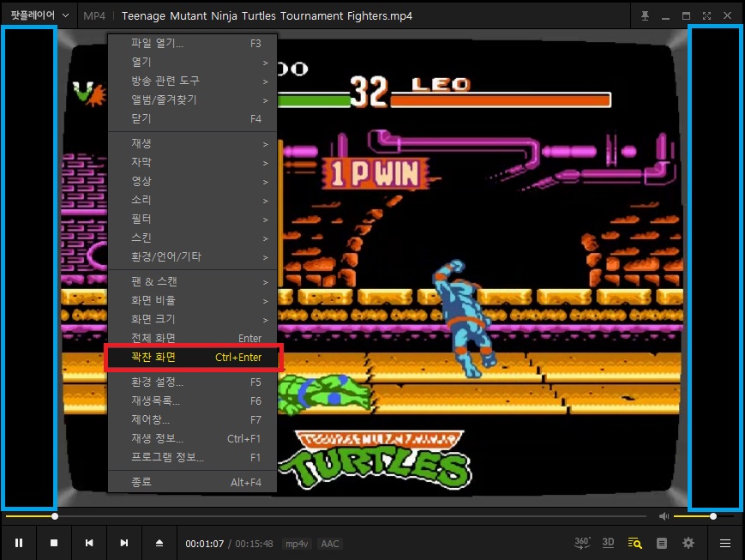The image size is (745, 560).
Task: Skip to previous track
Action: coord(89,543)
